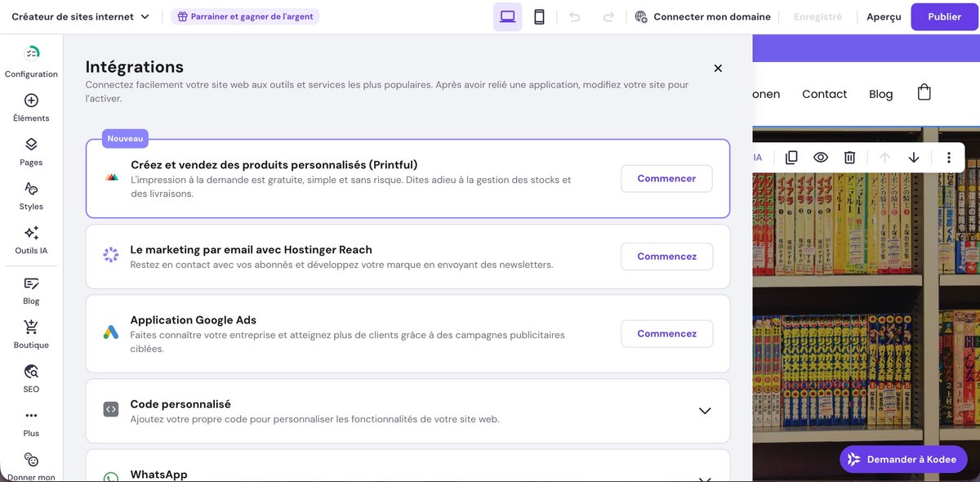Open the Pages panel
This screenshot has width=980, height=482.
(30, 151)
